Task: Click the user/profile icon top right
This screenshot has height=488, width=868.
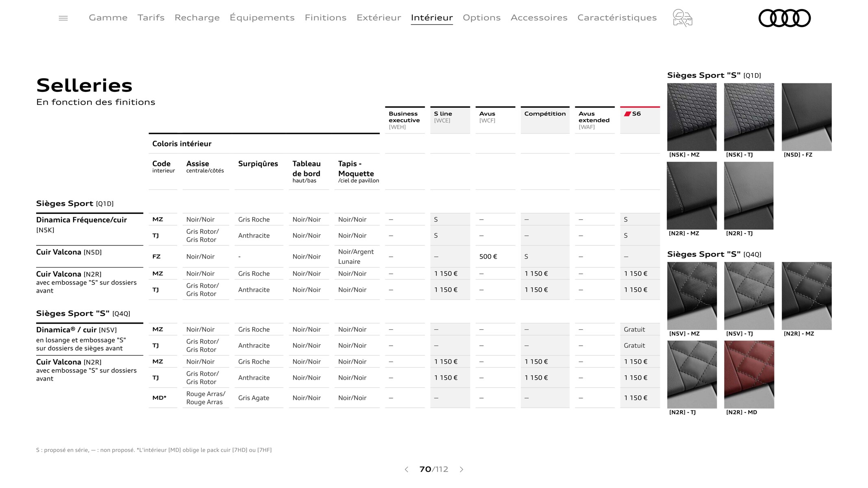Action: 682,17
